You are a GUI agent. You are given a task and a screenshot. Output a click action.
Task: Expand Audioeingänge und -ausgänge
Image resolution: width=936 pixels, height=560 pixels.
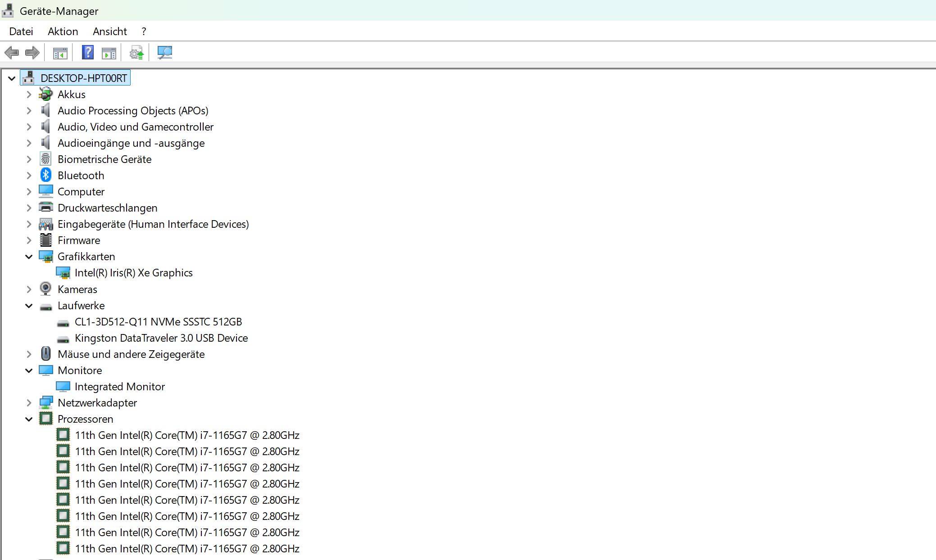click(29, 143)
